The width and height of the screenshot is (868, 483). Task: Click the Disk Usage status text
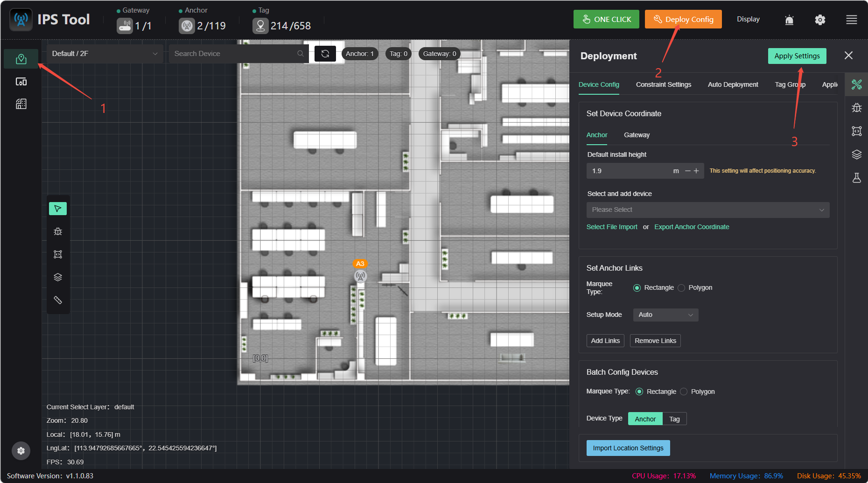click(829, 476)
